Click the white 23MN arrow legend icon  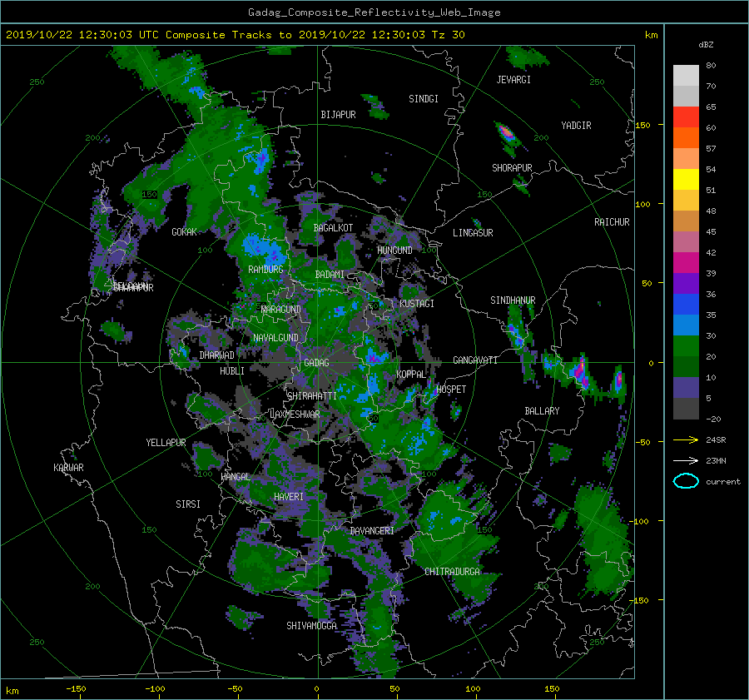point(686,460)
